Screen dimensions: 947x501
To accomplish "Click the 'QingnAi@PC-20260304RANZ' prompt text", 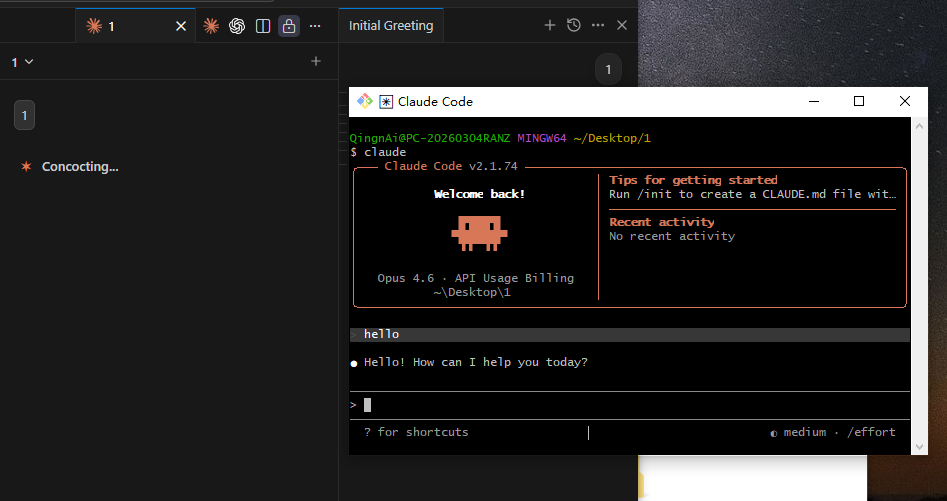I will click(x=430, y=138).
